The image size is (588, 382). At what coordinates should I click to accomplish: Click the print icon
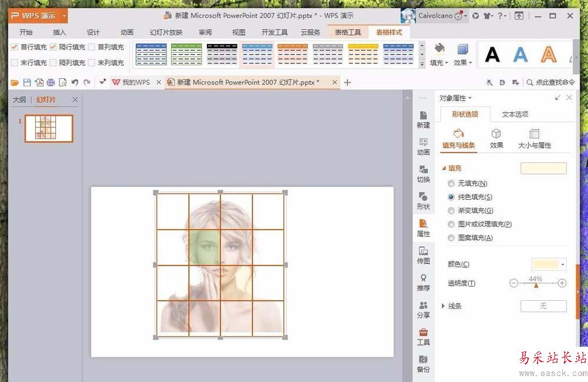[51, 82]
